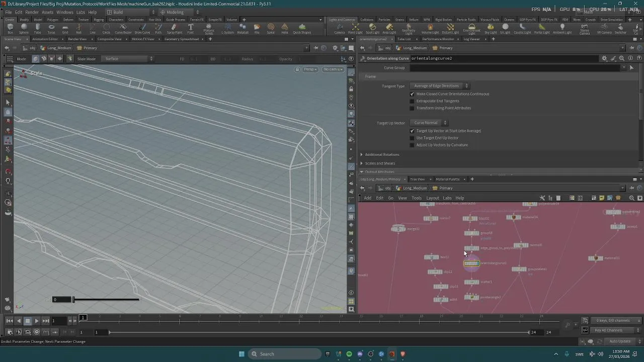The image size is (644, 362).
Task: Pick the Spray Paint shelf tool
Action: (x=174, y=28)
